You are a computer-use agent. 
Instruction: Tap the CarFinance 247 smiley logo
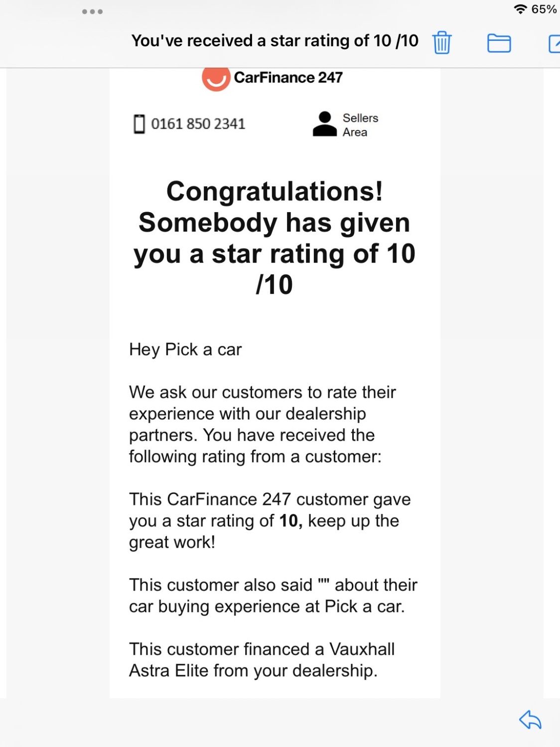click(216, 79)
